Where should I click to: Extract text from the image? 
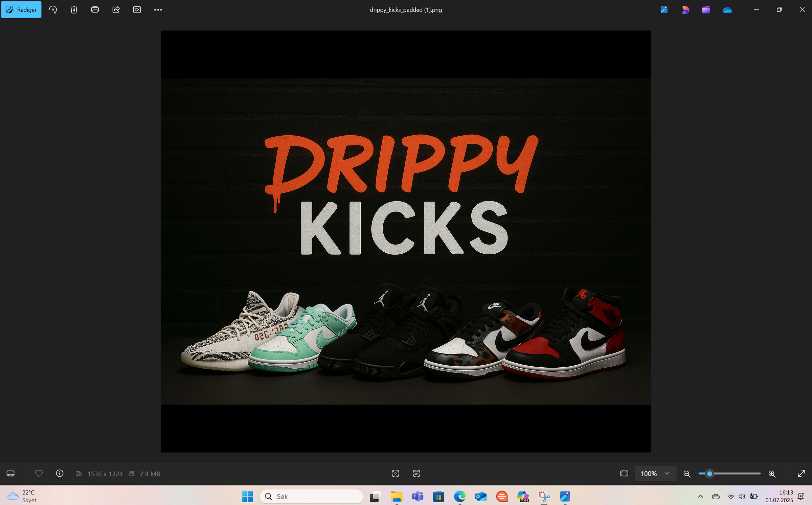tap(416, 474)
